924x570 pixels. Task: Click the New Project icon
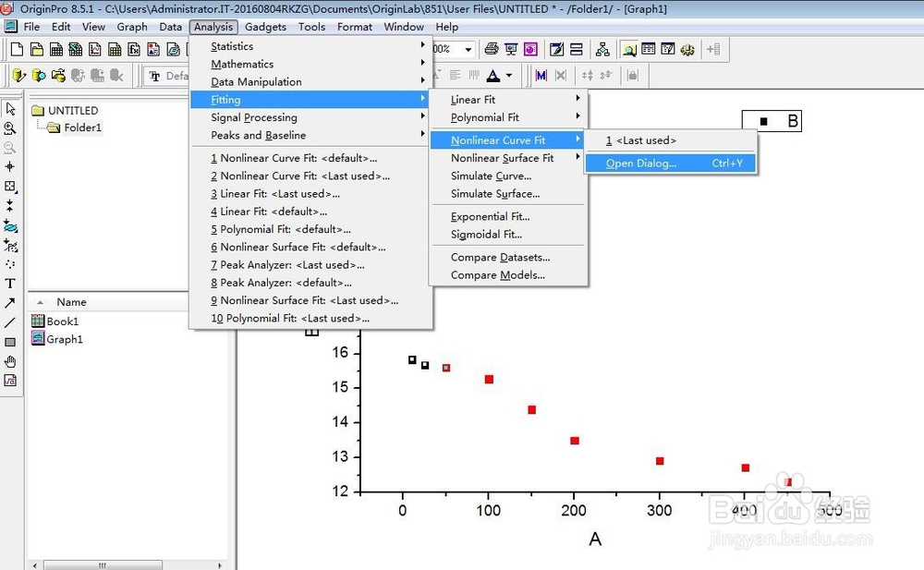point(17,50)
